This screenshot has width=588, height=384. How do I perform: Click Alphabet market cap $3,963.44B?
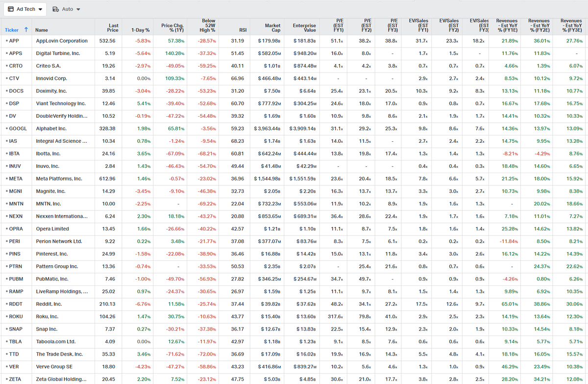pos(268,128)
